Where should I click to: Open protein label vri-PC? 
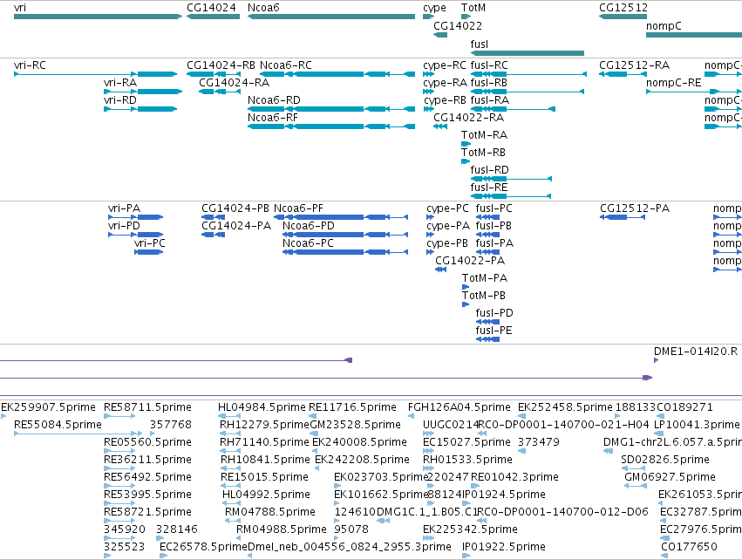coord(150,243)
